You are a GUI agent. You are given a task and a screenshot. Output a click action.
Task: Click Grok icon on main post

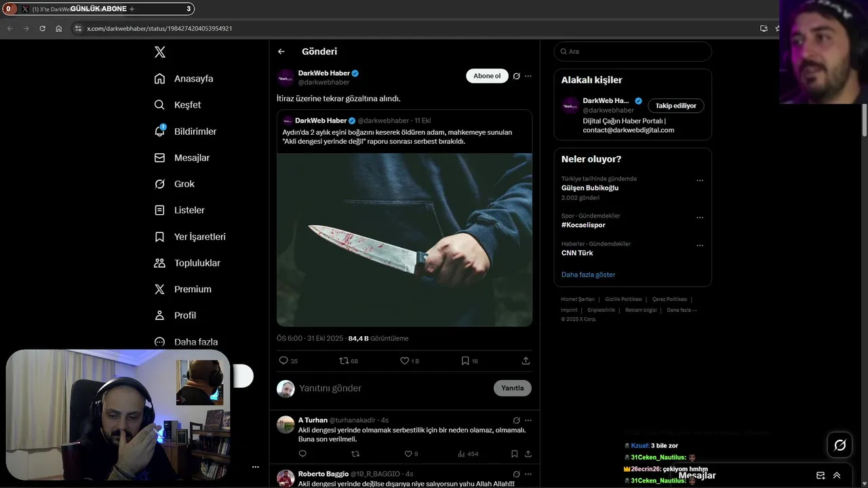click(516, 76)
